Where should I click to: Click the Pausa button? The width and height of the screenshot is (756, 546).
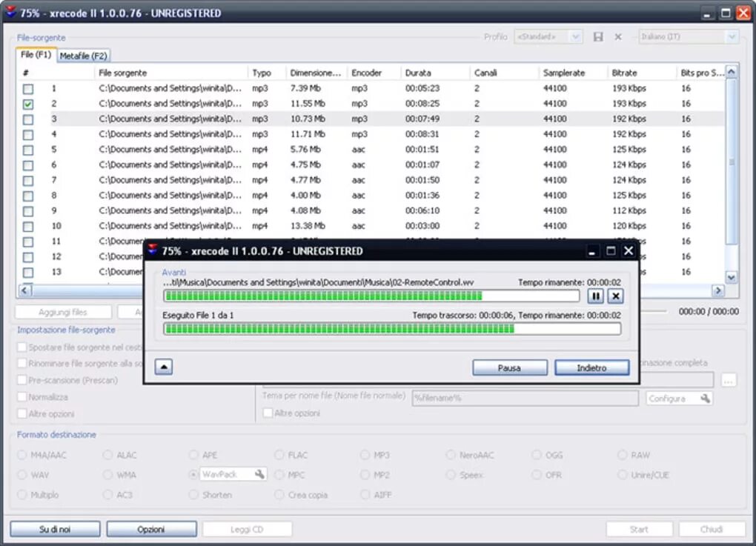[x=510, y=367]
